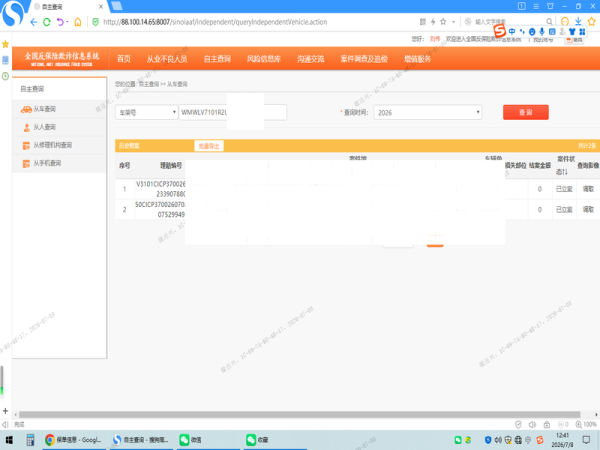Open the Windows notification center icon
600x450 pixels.
(x=586, y=440)
